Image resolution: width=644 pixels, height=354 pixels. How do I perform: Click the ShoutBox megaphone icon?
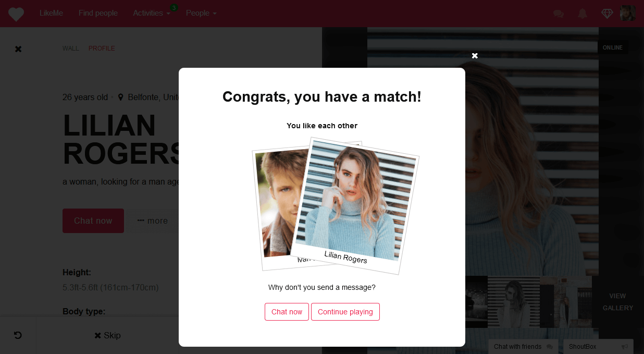(x=625, y=347)
